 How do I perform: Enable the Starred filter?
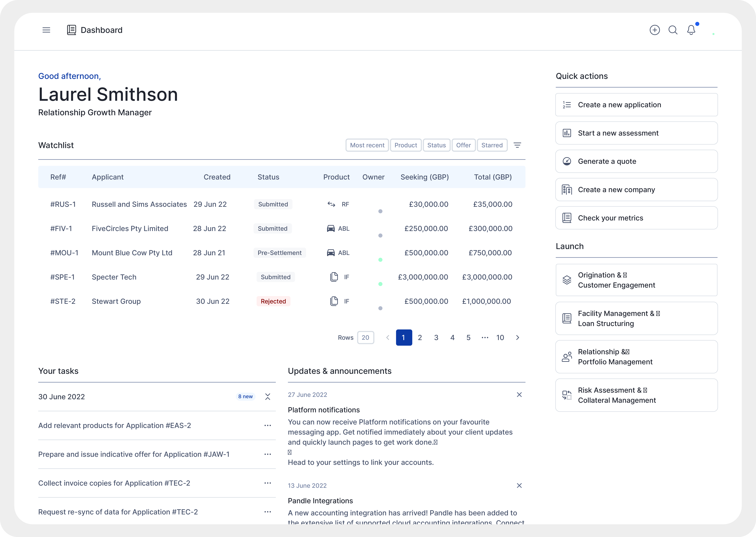492,145
